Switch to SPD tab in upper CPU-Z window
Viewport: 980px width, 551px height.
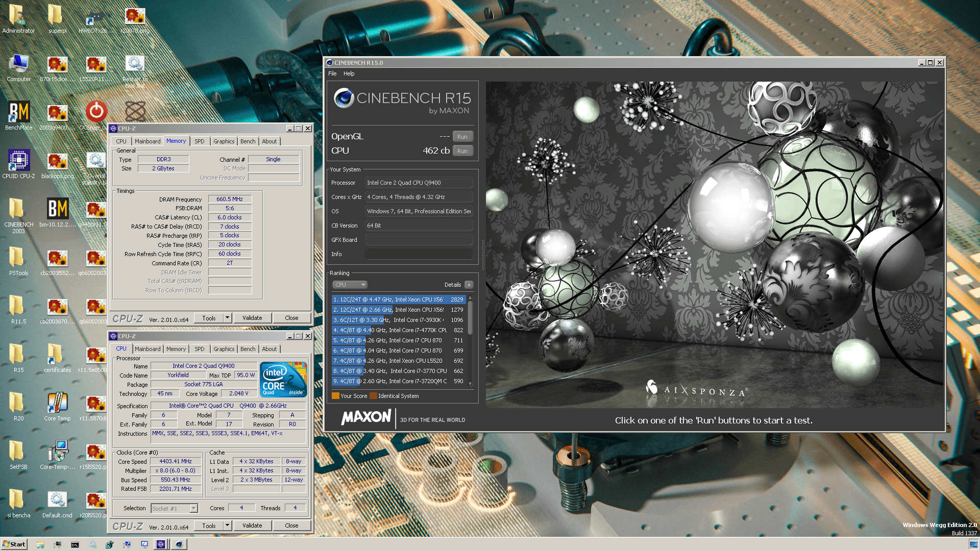point(199,141)
